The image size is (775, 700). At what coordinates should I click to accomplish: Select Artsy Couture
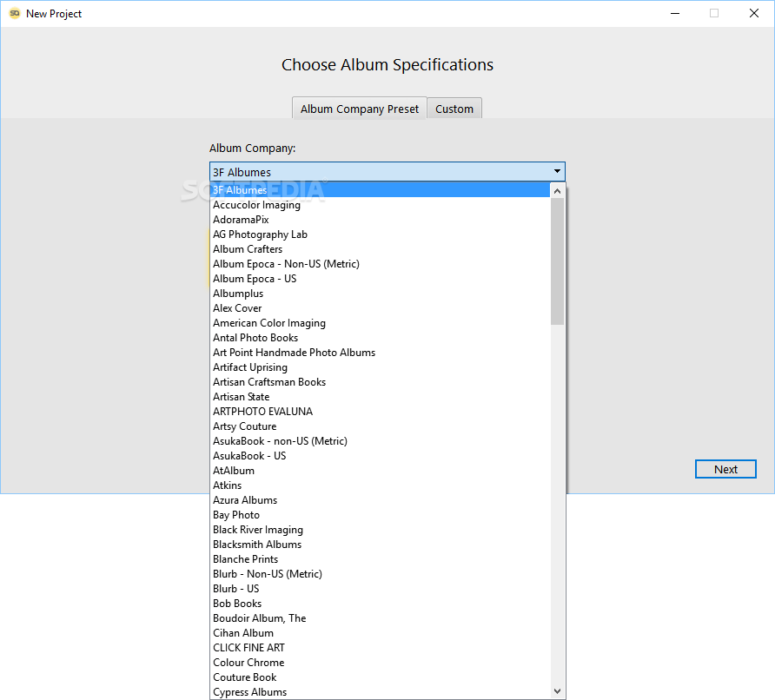pyautogui.click(x=380, y=426)
